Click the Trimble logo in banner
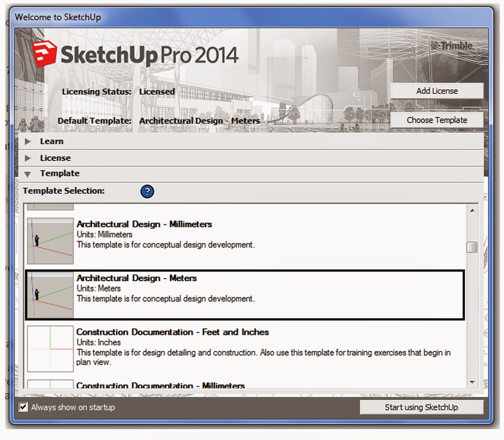Image resolution: width=504 pixels, height=440 pixels. tap(452, 46)
